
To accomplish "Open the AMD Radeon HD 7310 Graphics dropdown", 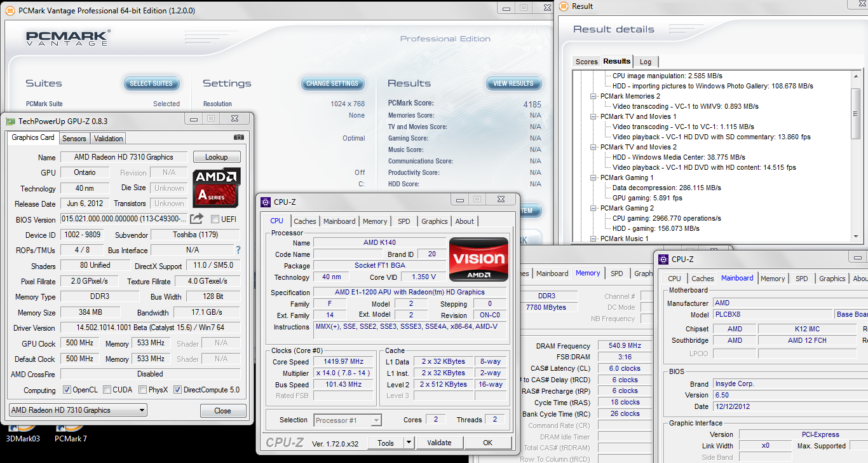I will pyautogui.click(x=78, y=410).
